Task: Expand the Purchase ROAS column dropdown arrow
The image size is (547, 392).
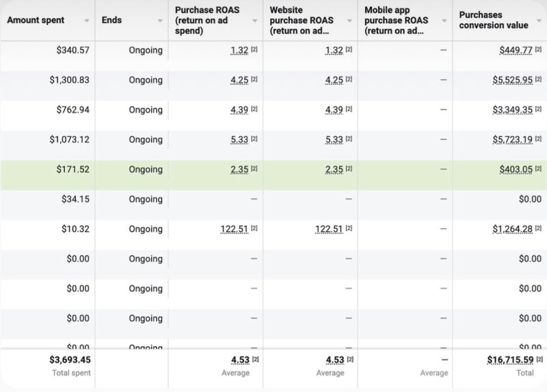Action: (252, 21)
